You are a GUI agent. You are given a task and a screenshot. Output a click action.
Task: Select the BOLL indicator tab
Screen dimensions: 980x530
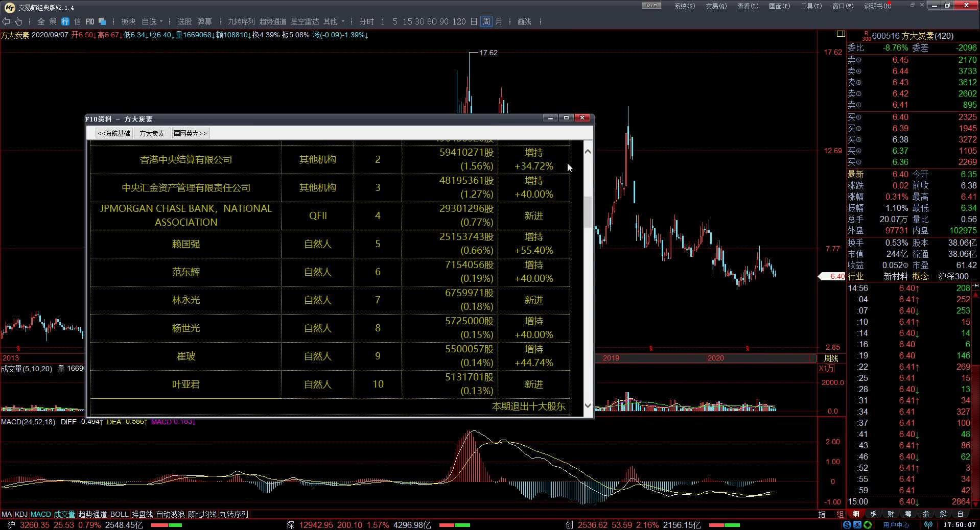click(x=120, y=514)
